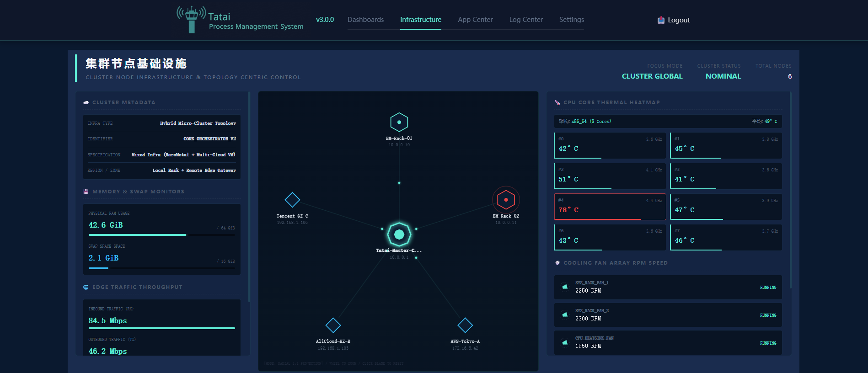Click the NOMINAL cluster status value
The height and width of the screenshot is (373, 868).
point(723,76)
